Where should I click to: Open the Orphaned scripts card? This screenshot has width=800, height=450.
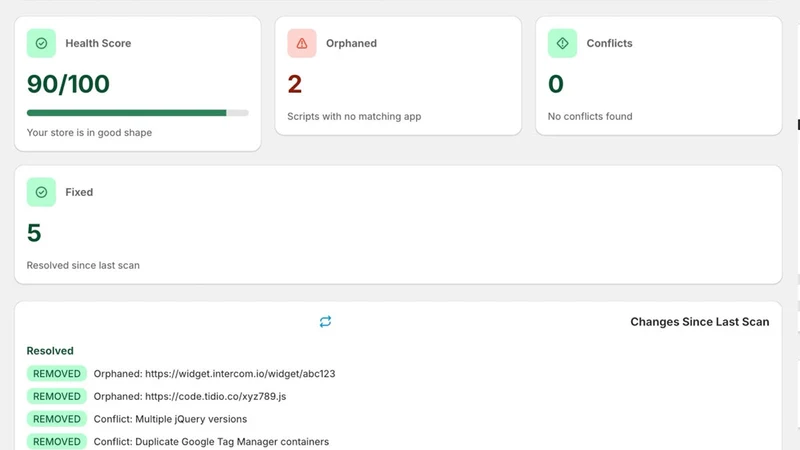[398, 76]
